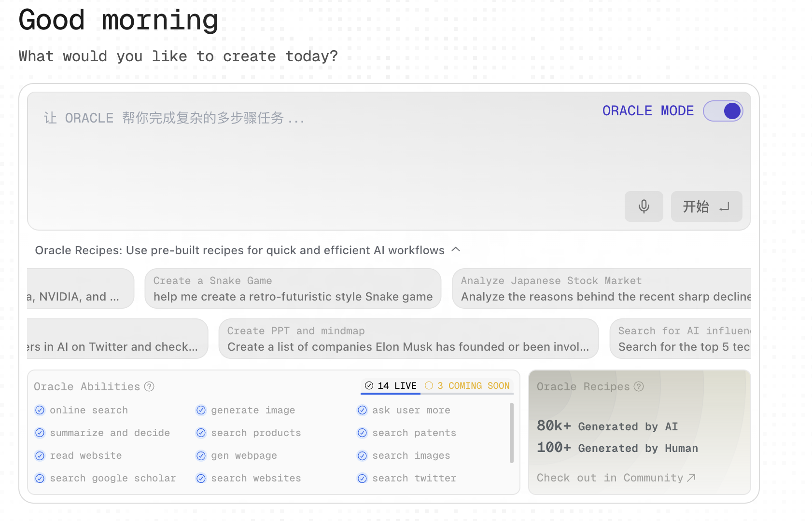Click the check icon next to search twitter
The image size is (812, 521).
363,478
